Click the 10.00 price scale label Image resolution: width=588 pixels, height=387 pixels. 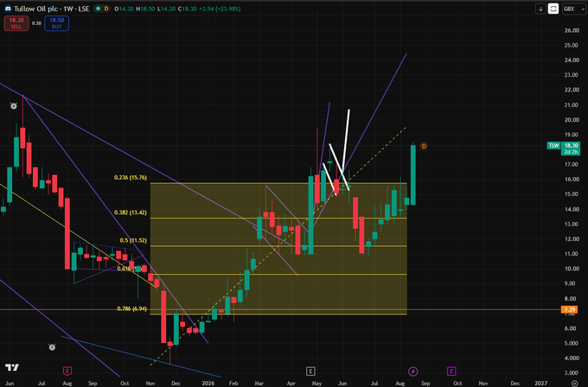click(572, 269)
